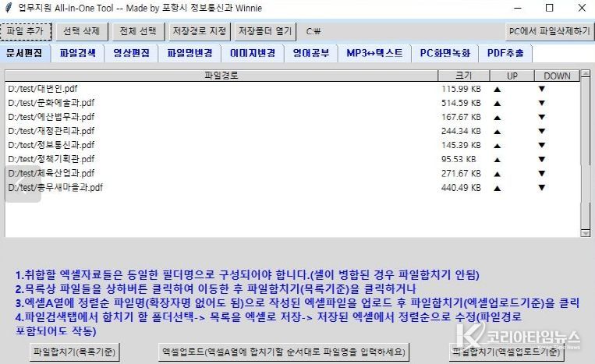Click the 엑셀업로드 button

point(282,352)
